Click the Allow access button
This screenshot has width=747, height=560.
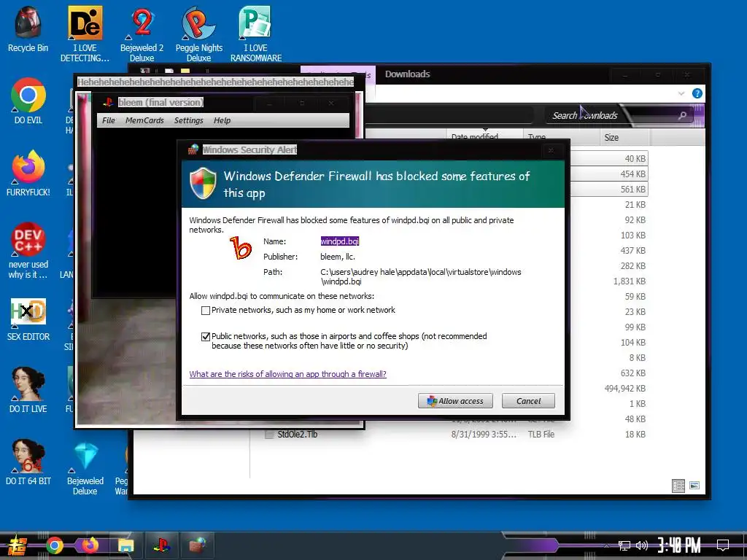(455, 401)
